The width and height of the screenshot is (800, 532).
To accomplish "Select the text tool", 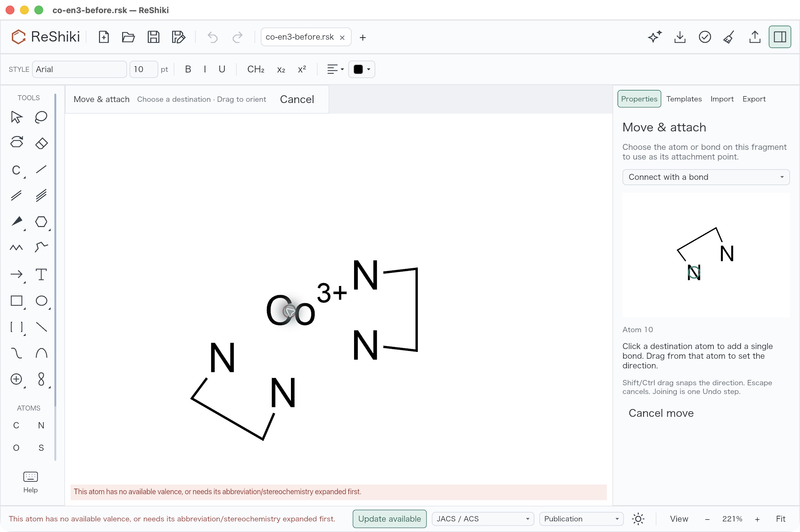I will (x=41, y=274).
